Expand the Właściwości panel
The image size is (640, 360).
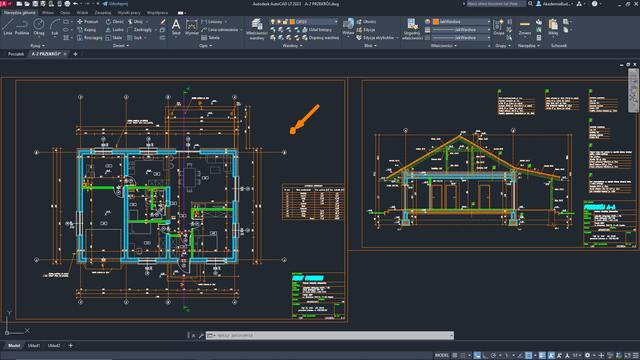tap(444, 46)
